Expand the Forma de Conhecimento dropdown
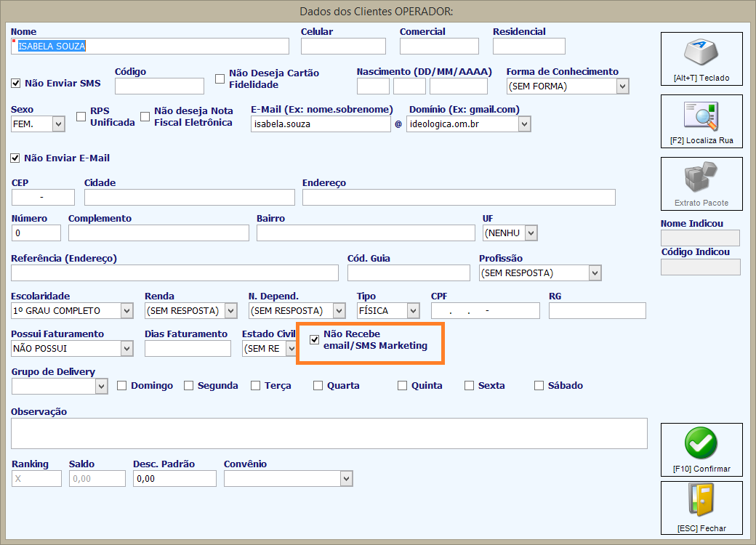The height and width of the screenshot is (545, 756). pos(622,86)
